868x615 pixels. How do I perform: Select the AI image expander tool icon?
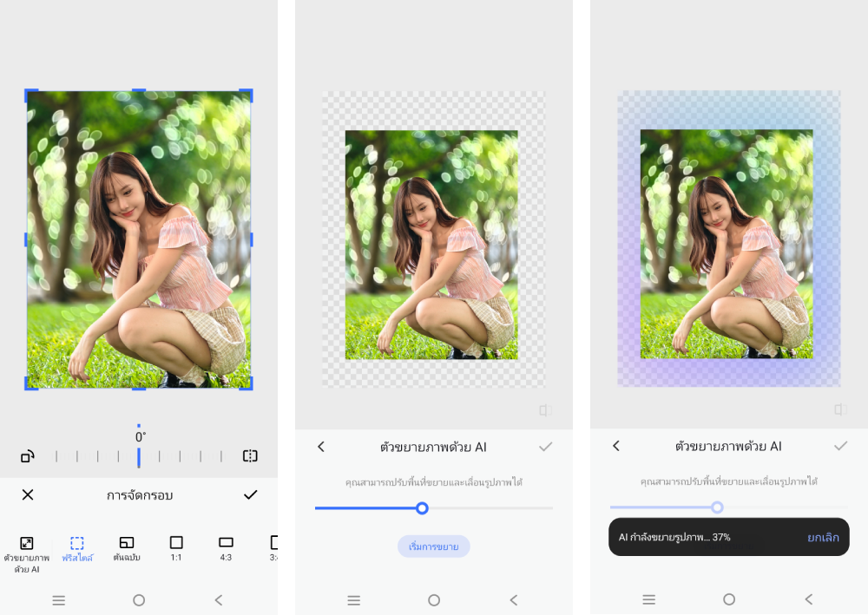27,543
